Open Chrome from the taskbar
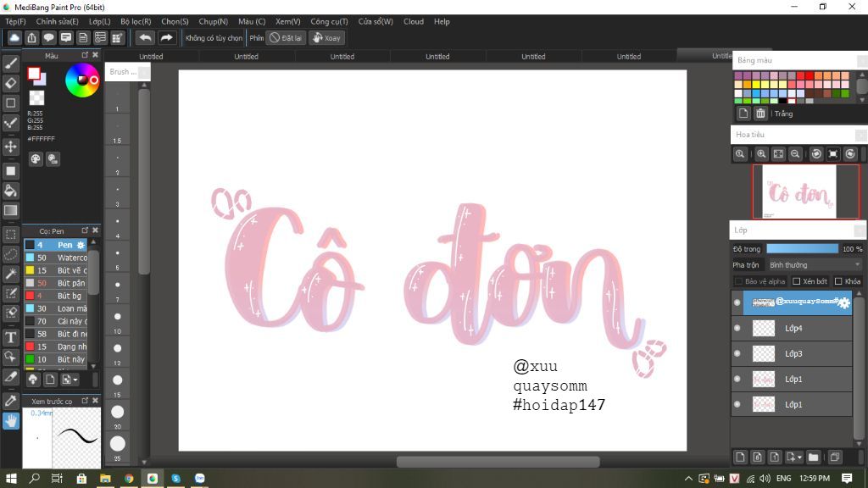Screen dimensions: 868x488 point(129,478)
